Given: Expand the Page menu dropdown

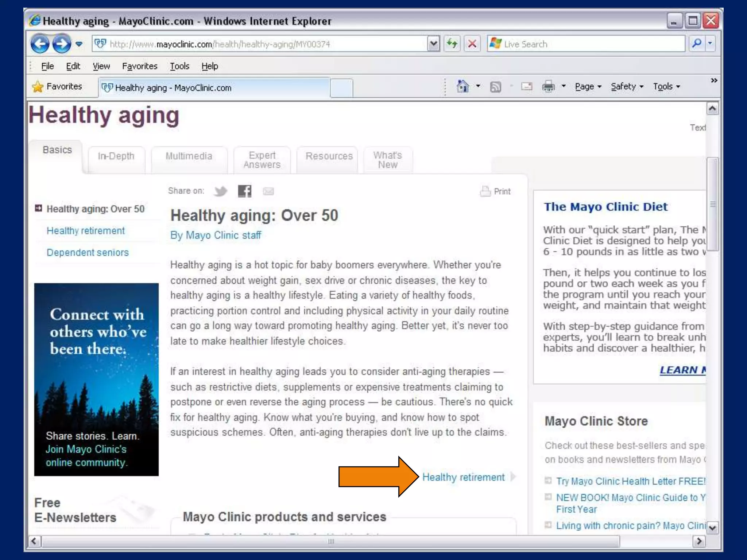Looking at the screenshot, I should click(x=588, y=87).
